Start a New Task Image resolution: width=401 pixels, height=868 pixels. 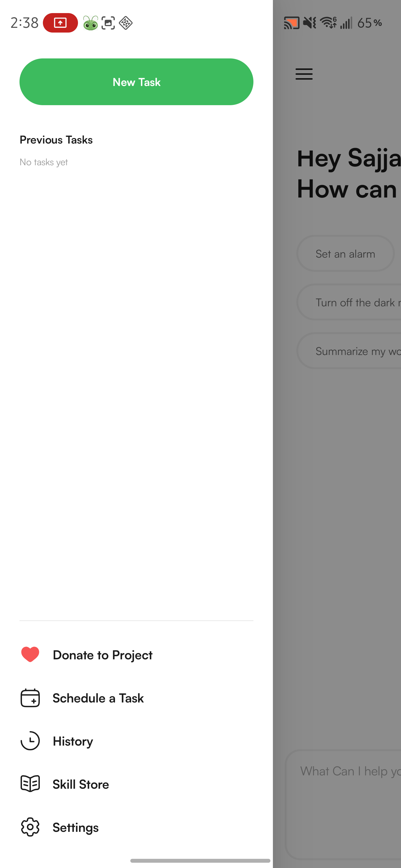[x=136, y=82]
